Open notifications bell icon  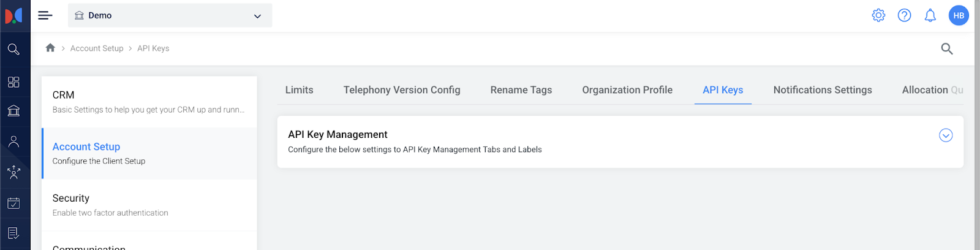point(930,15)
